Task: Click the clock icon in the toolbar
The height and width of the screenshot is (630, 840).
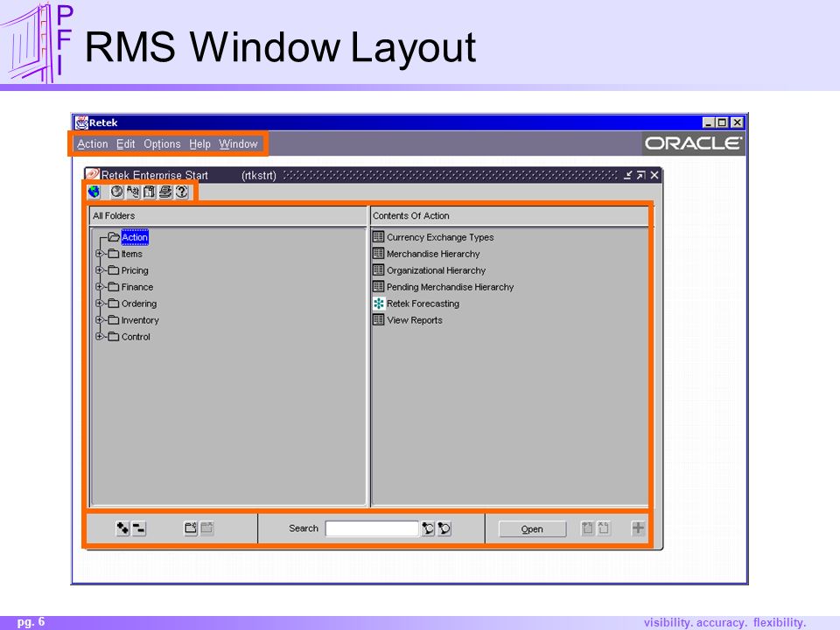Action: (x=116, y=192)
